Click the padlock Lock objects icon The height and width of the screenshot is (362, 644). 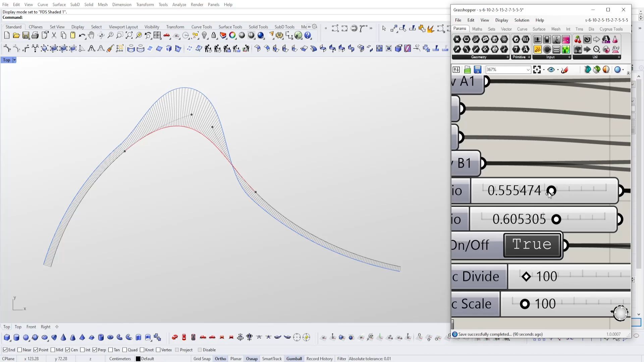(214, 35)
